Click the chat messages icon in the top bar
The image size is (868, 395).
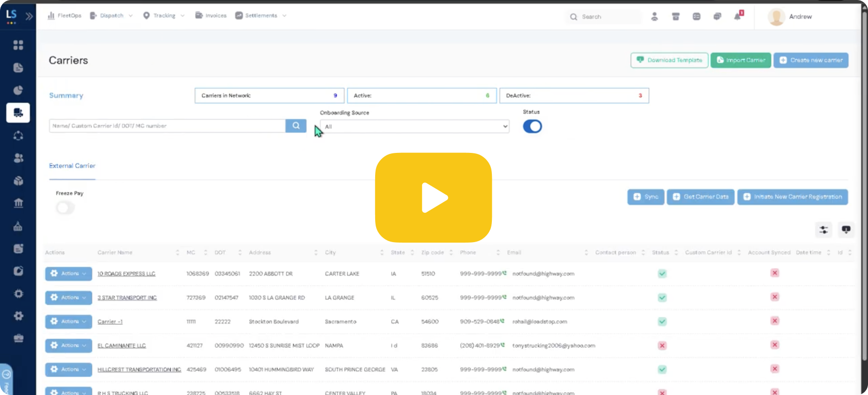[717, 16]
